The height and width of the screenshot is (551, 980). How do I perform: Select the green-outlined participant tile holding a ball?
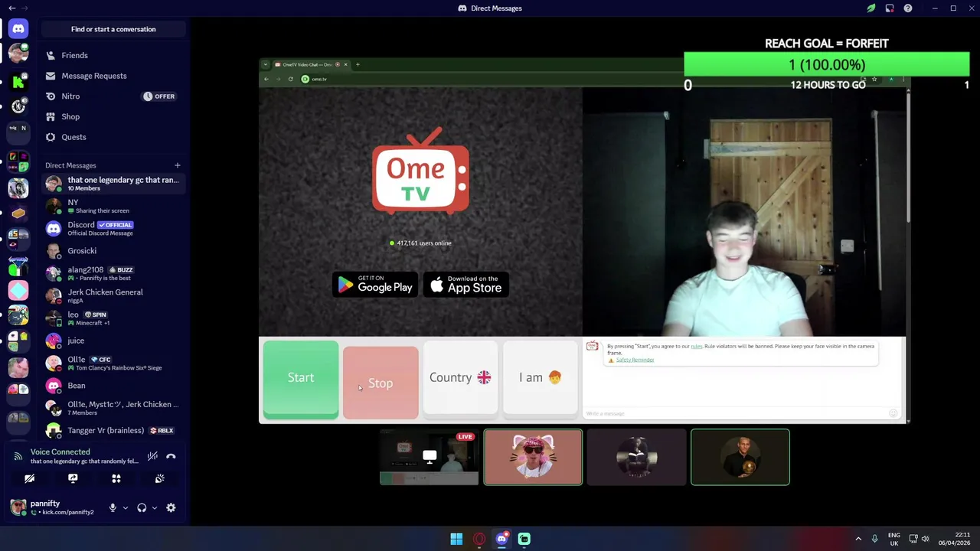click(740, 457)
